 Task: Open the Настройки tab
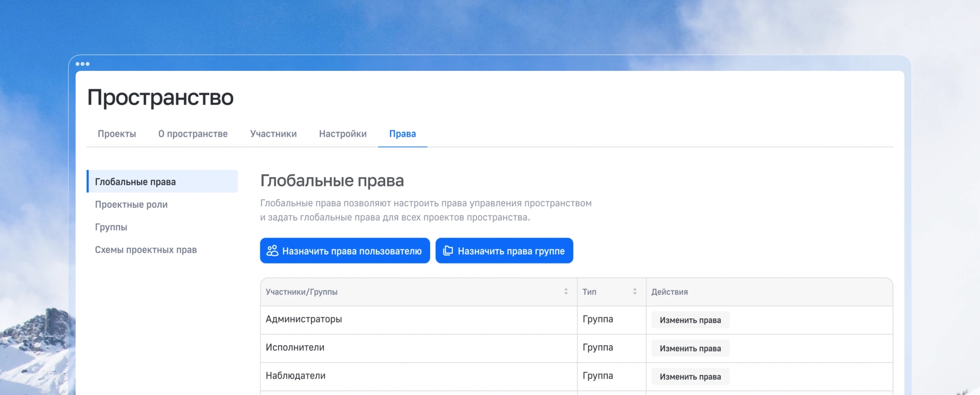click(343, 134)
